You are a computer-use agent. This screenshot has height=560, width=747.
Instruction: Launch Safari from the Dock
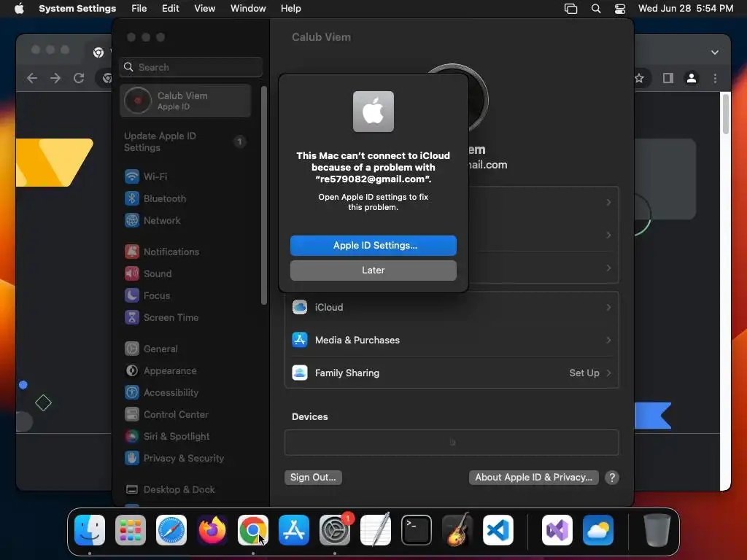(x=171, y=530)
